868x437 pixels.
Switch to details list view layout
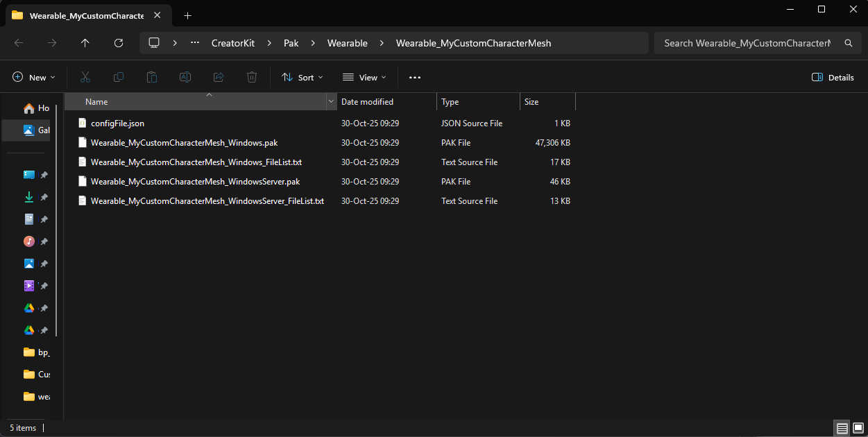click(842, 428)
